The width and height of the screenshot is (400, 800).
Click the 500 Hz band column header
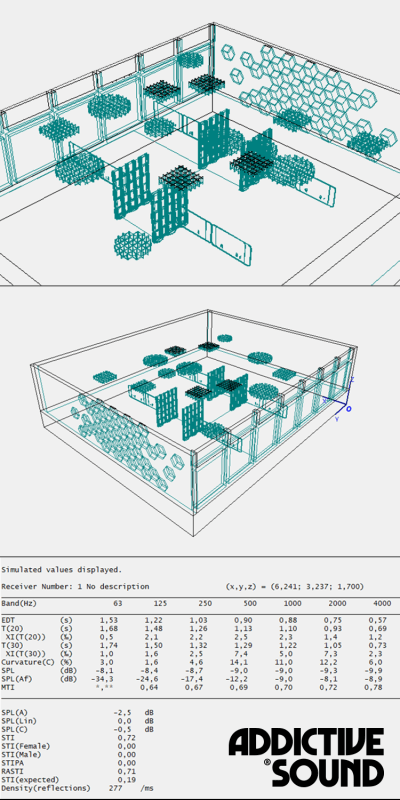click(x=248, y=603)
